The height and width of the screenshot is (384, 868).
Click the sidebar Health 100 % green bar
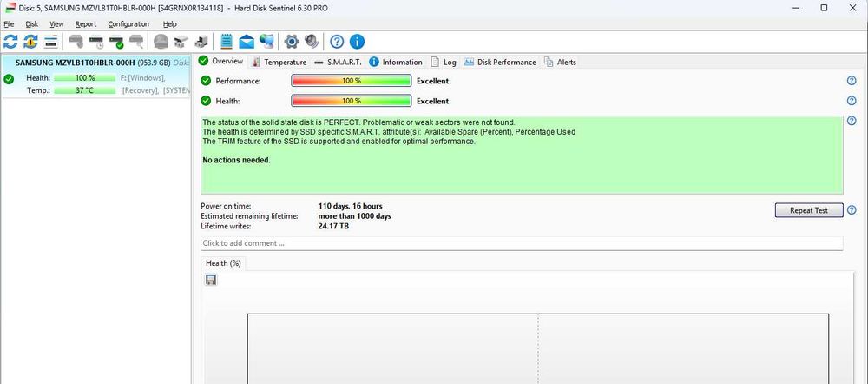(85, 78)
